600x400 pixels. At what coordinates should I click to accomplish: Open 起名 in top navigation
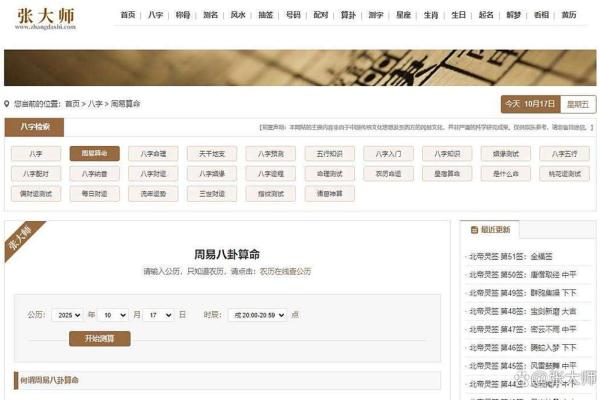[486, 15]
